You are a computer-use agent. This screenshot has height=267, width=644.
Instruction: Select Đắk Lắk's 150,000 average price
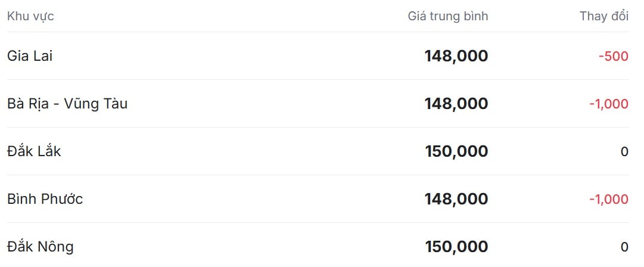pyautogui.click(x=456, y=151)
